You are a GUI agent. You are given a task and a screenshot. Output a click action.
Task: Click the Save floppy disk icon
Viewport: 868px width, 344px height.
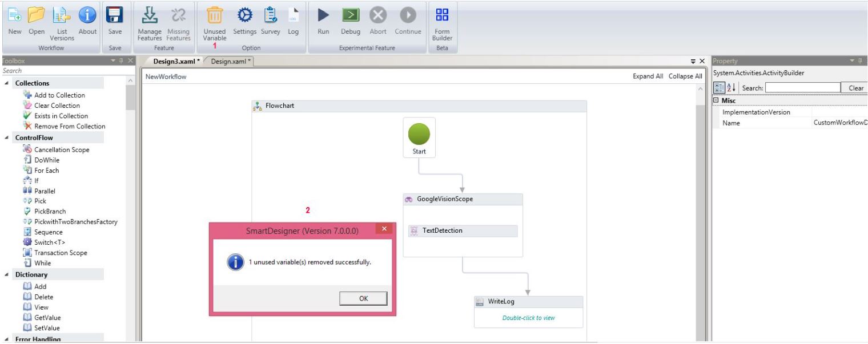[115, 15]
